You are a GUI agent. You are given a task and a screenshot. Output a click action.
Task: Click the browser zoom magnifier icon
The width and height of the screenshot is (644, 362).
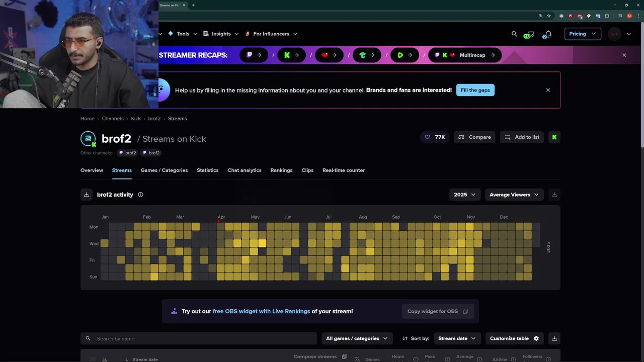pos(540,16)
